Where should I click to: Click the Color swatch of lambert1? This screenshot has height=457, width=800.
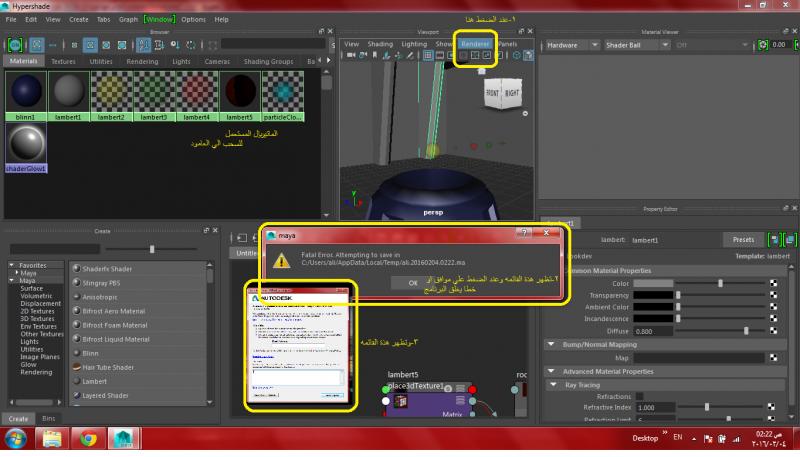pos(654,283)
